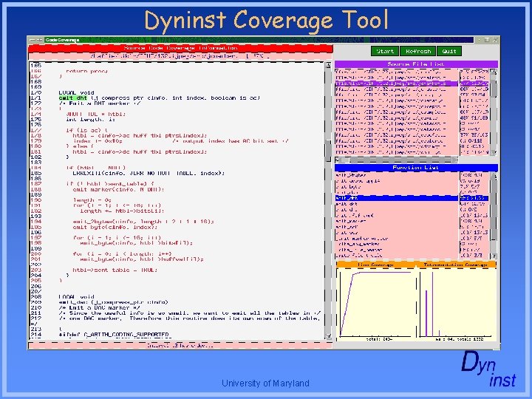Image resolution: width=532 pixels, height=399 pixels.
Task: Click the code pane vertical scrollbar thumb
Action: [x=328, y=151]
